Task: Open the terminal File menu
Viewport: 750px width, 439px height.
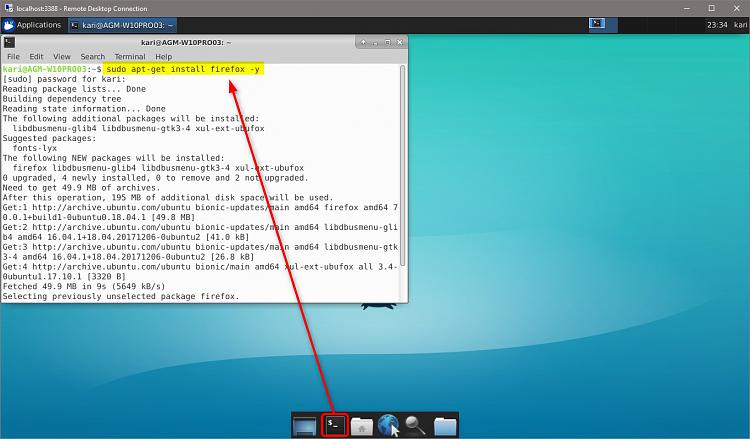Action: point(13,56)
